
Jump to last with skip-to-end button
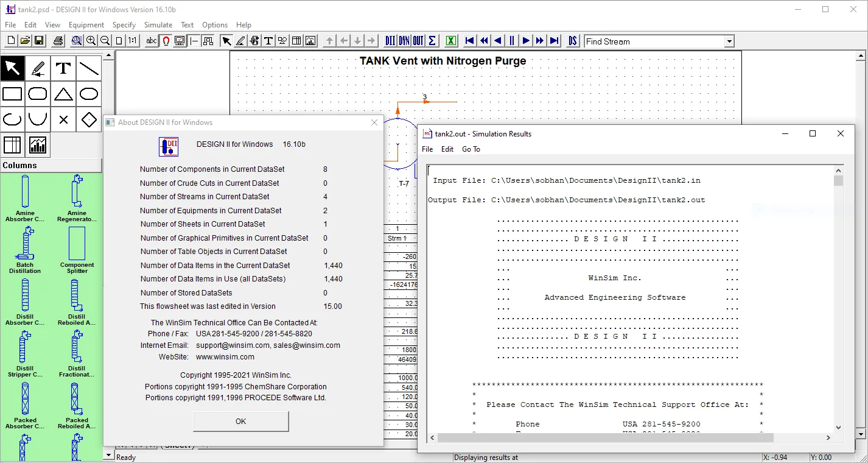pos(554,41)
